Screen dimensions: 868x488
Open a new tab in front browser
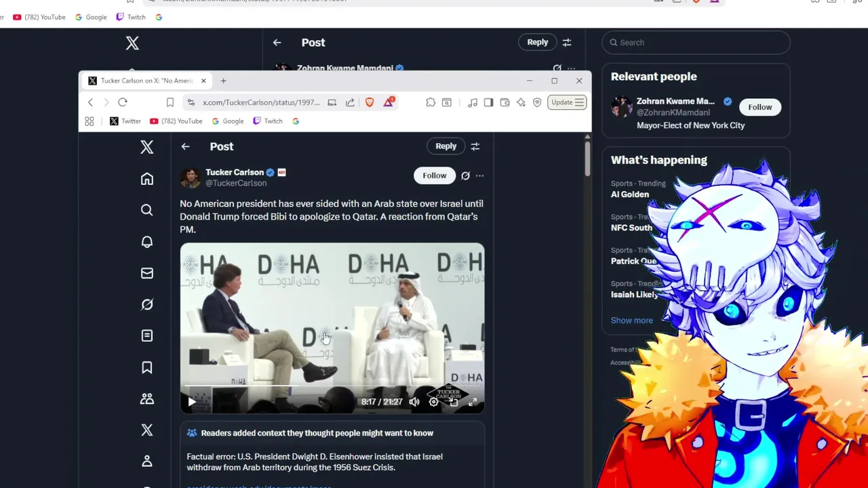(x=223, y=81)
